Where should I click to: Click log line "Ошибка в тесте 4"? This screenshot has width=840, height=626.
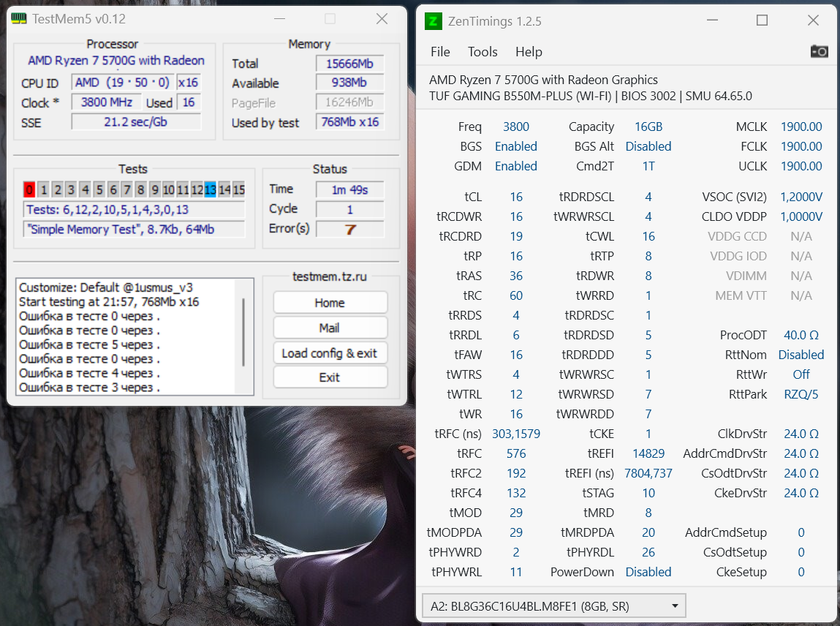tap(89, 373)
